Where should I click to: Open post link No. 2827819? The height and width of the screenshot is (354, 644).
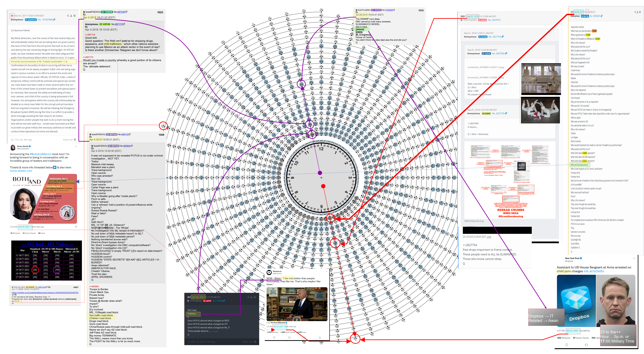(x=494, y=20)
